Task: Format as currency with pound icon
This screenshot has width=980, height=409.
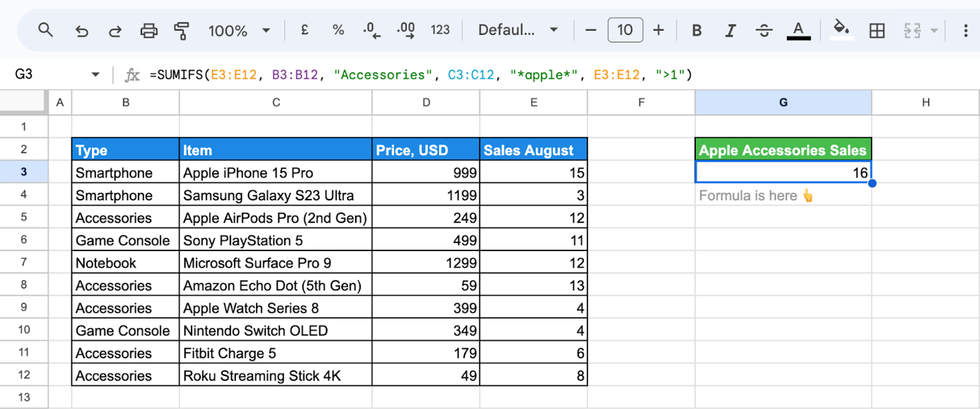Action: coord(305,30)
